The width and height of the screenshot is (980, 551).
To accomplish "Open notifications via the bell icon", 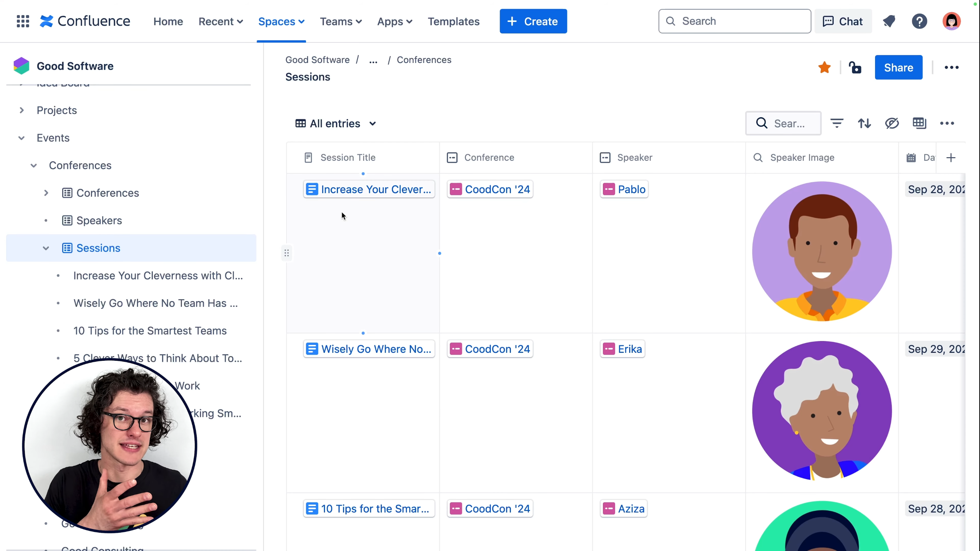I will [889, 21].
